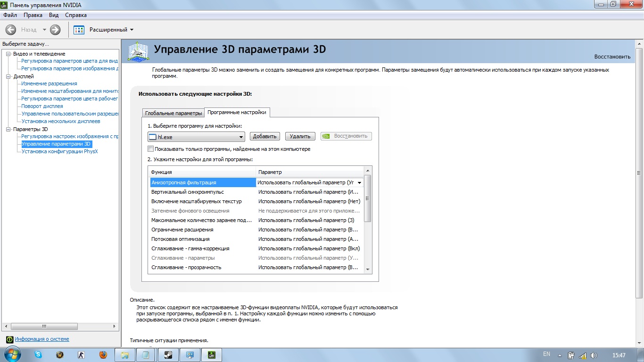Open Информация о системе link
Image resolution: width=644 pixels, height=362 pixels.
(x=41, y=339)
